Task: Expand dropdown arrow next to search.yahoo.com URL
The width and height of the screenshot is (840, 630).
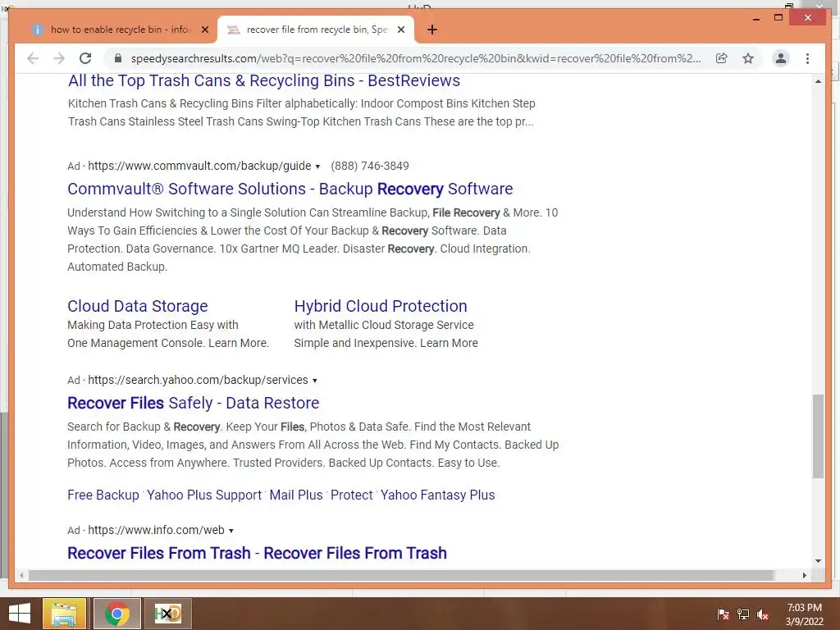Action: click(x=315, y=381)
